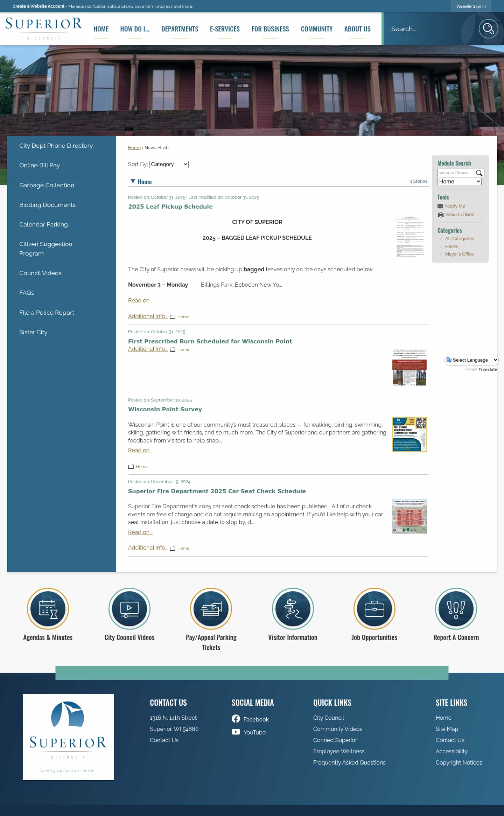
Task: Open First Prescribed Burn Scheduled article
Action: point(210,341)
